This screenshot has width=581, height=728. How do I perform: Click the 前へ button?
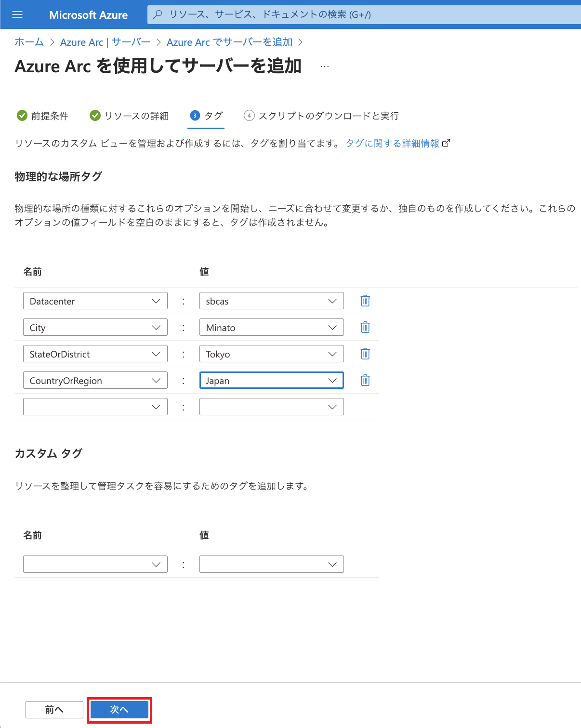click(x=54, y=710)
